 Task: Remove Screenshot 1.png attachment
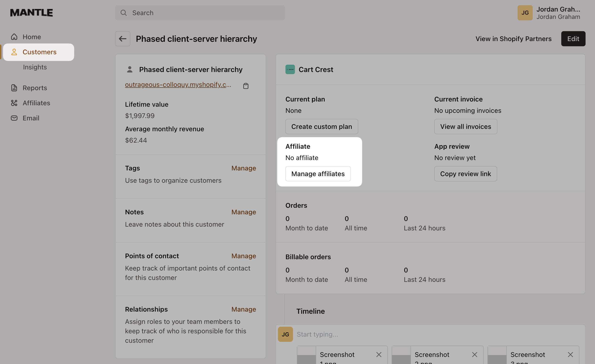[x=379, y=354]
